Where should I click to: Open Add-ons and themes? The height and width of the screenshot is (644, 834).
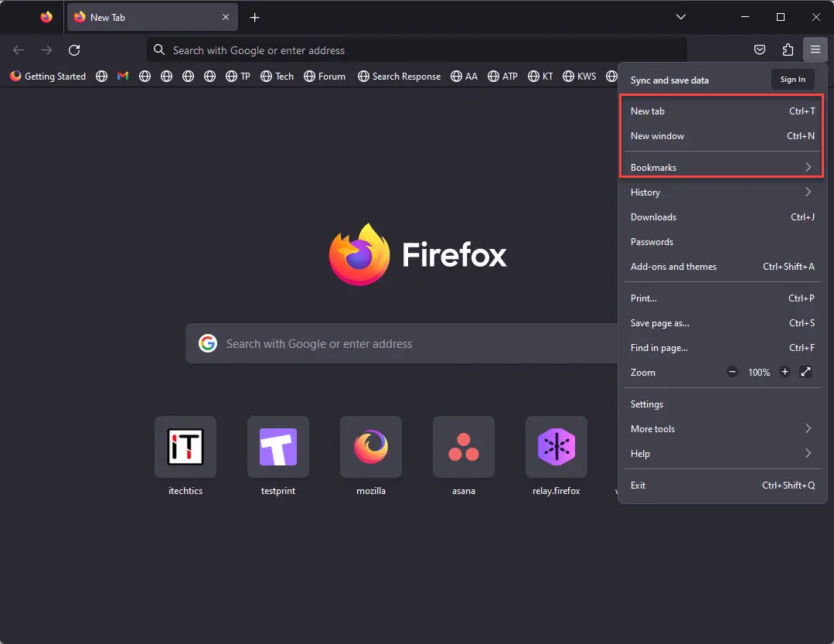point(722,267)
